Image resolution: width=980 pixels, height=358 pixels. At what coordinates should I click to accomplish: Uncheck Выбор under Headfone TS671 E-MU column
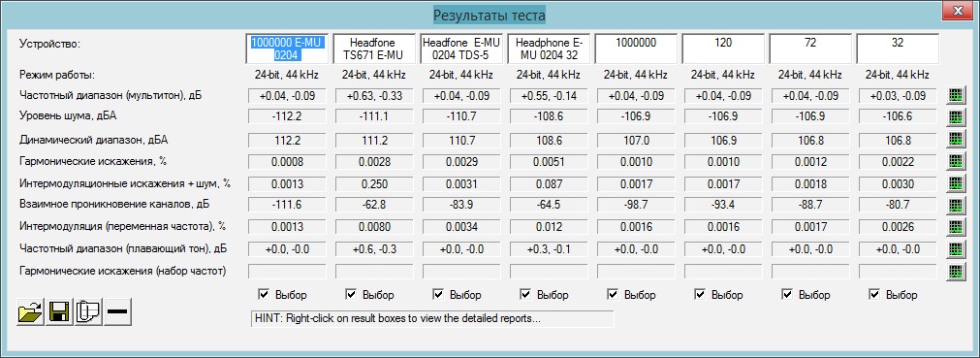[x=351, y=294]
